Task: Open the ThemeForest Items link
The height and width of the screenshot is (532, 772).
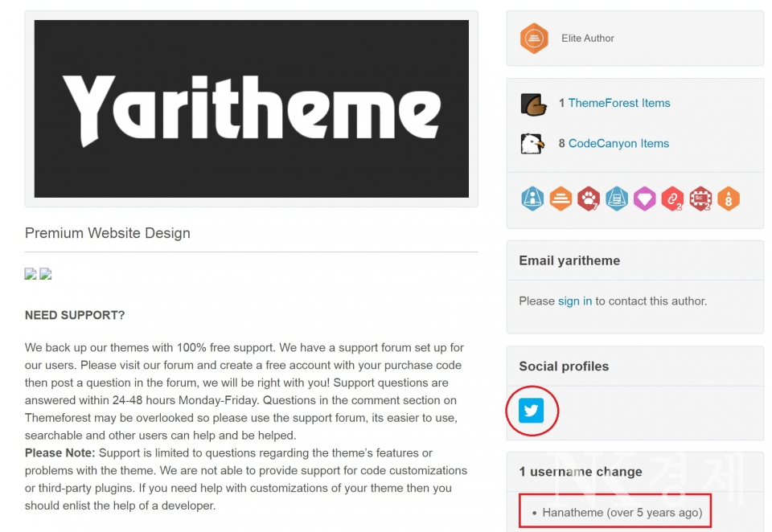Action: pyautogui.click(x=618, y=103)
